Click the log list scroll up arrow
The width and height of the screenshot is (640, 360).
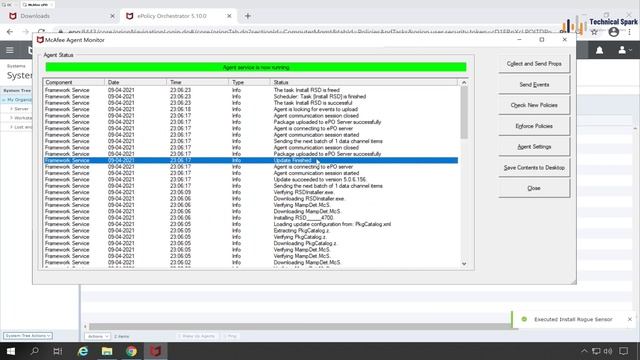coord(464,82)
